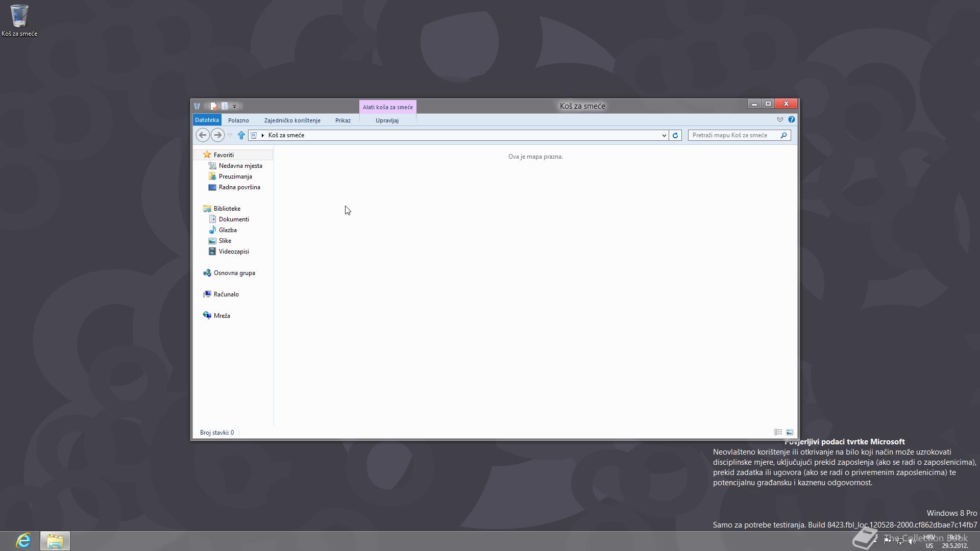Image resolution: width=980 pixels, height=551 pixels.
Task: Open Osnovna grupa in the navigation pane
Action: click(234, 272)
